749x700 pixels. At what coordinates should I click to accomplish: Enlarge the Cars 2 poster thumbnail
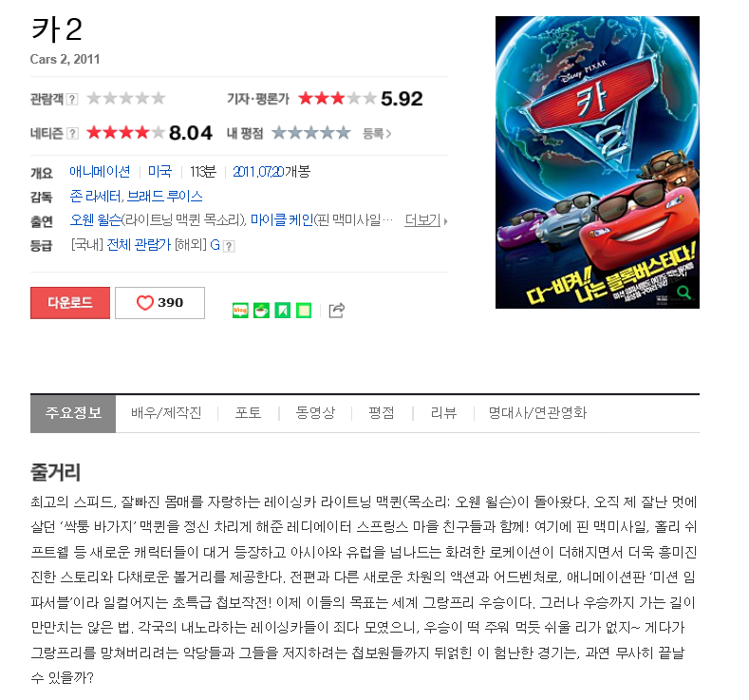(x=597, y=162)
